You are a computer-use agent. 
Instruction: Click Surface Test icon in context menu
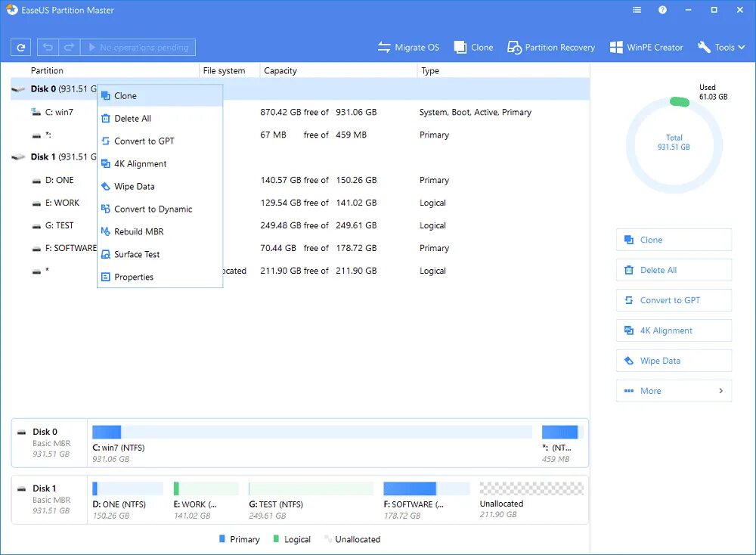point(106,254)
